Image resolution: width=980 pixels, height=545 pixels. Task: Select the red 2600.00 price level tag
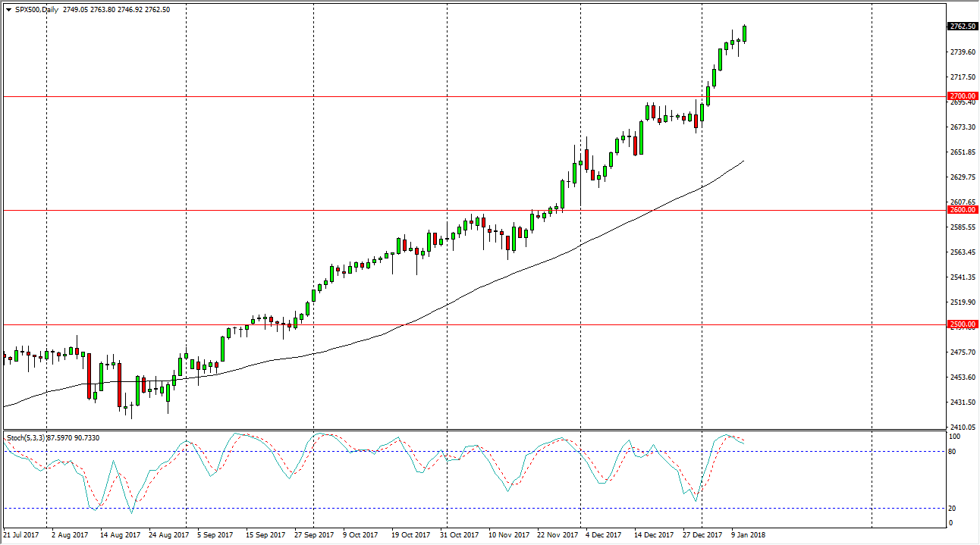coord(962,210)
